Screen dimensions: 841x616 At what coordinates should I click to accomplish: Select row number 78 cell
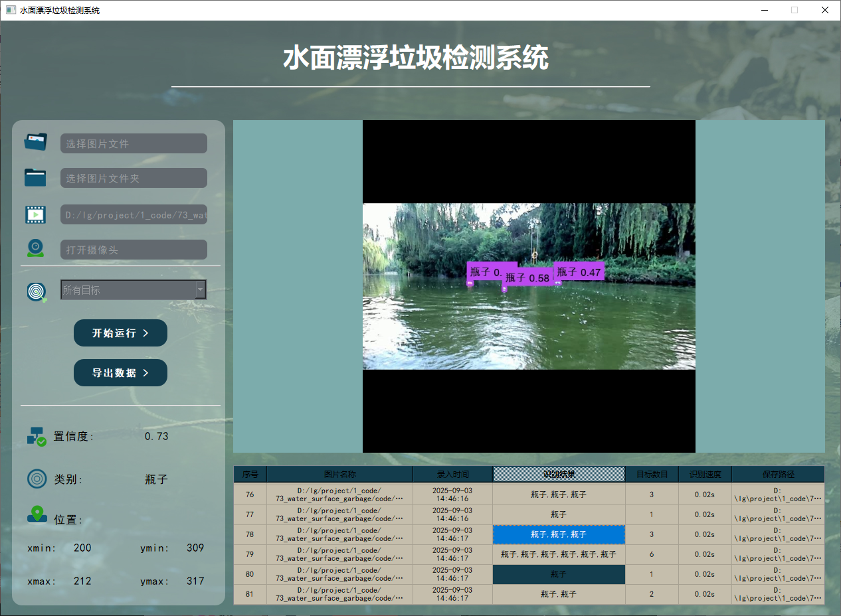coord(250,534)
